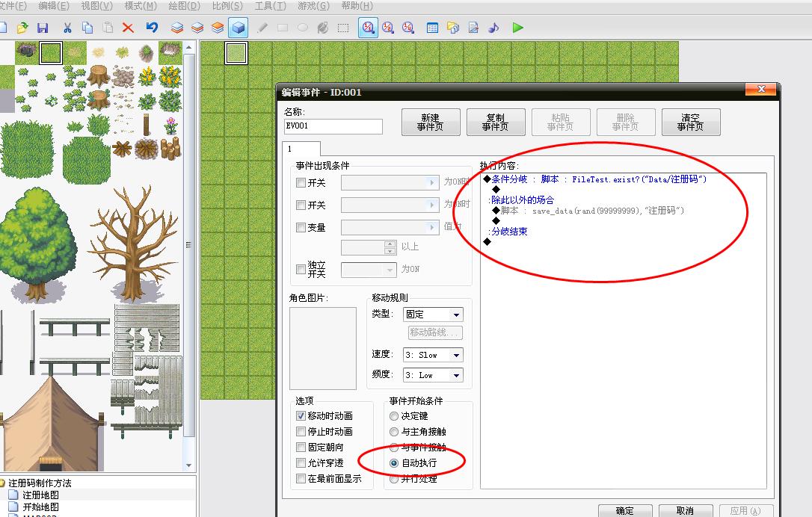
Task: Click the 复制事件页 button
Action: (x=496, y=122)
